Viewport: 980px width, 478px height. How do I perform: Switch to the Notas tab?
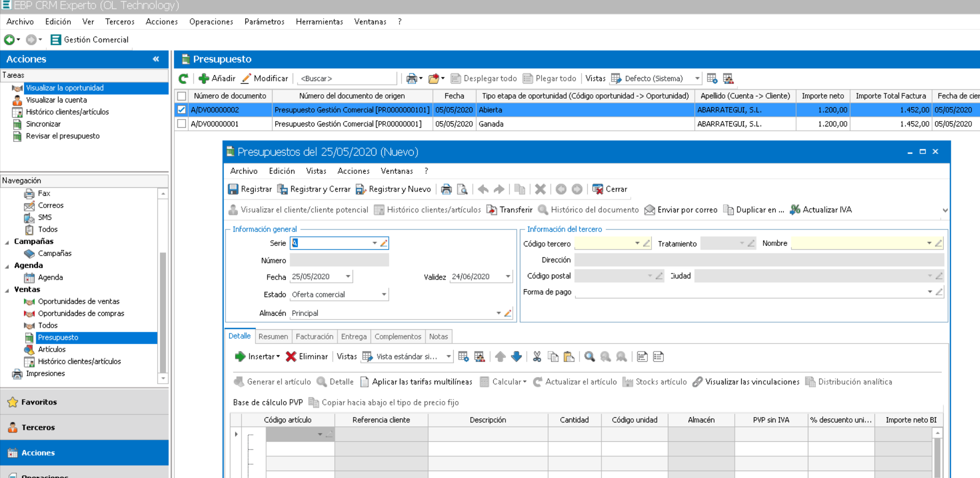438,337
